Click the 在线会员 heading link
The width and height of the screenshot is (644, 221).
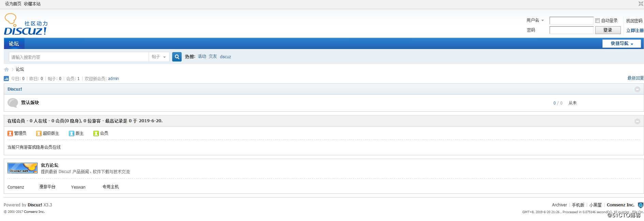[x=16, y=121]
